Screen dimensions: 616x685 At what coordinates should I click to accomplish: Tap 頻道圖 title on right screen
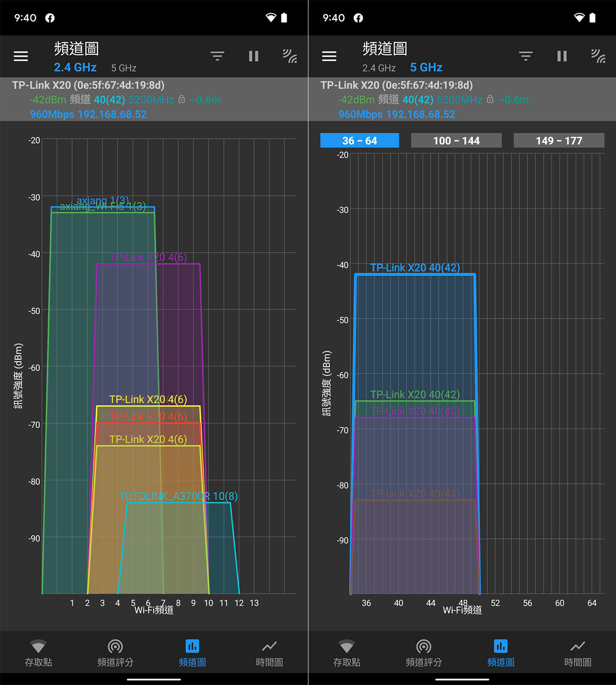coord(385,49)
